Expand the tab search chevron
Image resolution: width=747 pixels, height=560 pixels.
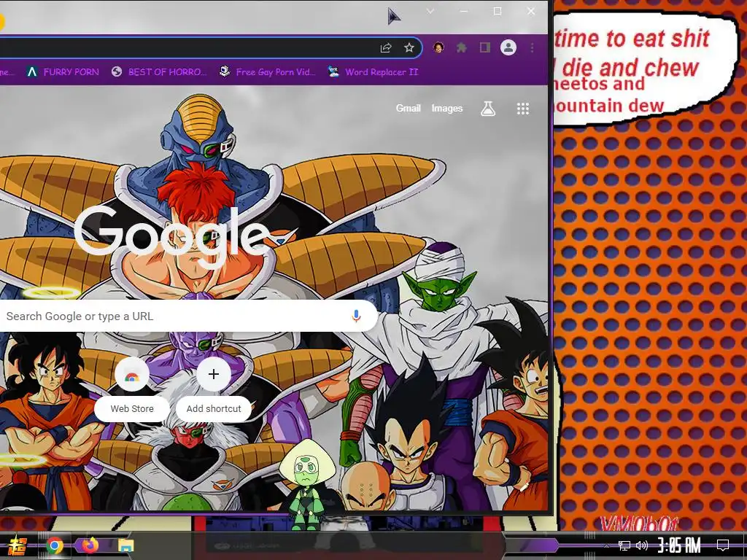click(430, 11)
